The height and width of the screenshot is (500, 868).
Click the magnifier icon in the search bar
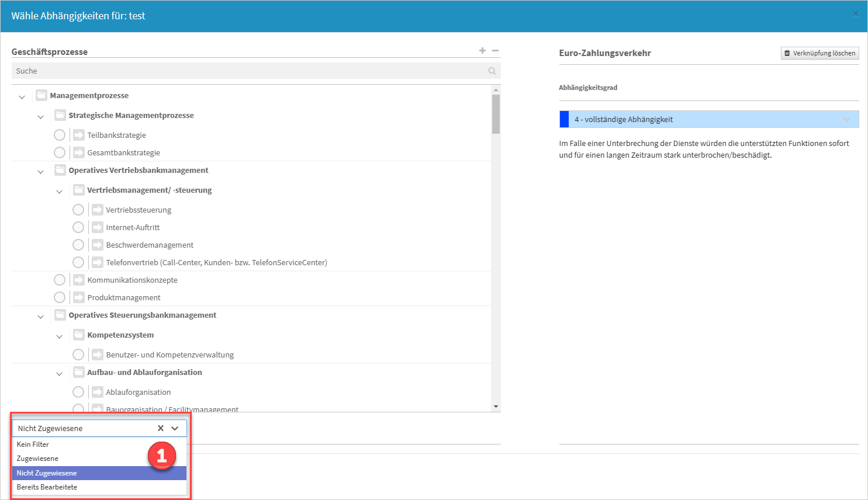[x=492, y=71]
